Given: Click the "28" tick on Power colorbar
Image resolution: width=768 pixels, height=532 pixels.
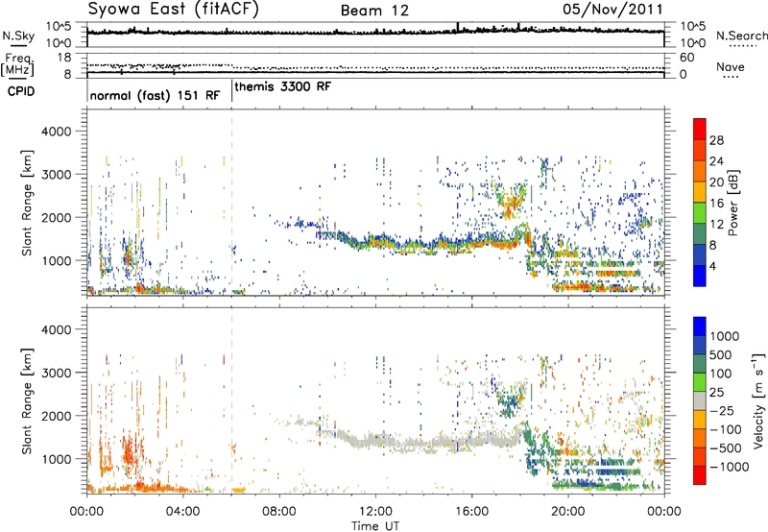Looking at the screenshot, I should (x=716, y=140).
